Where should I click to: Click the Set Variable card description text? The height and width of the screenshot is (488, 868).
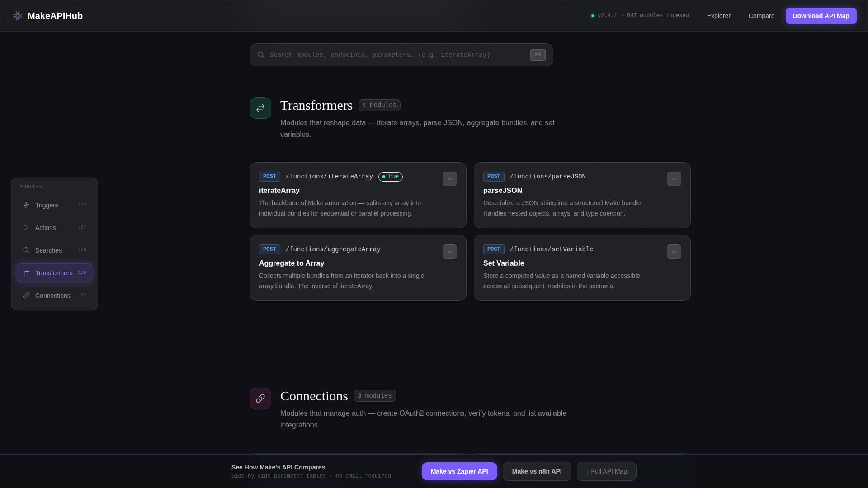tap(561, 281)
